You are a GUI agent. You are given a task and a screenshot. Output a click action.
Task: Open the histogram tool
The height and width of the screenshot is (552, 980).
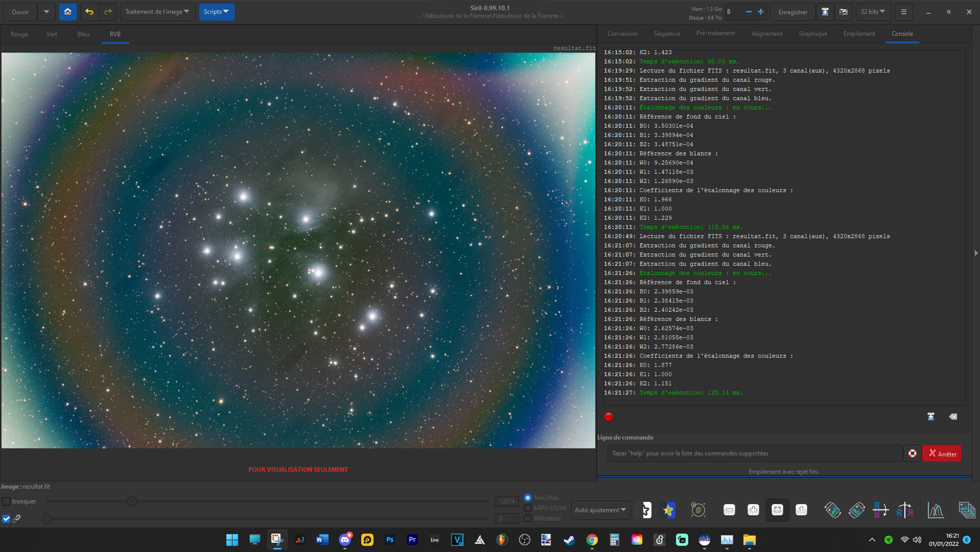[x=936, y=510]
